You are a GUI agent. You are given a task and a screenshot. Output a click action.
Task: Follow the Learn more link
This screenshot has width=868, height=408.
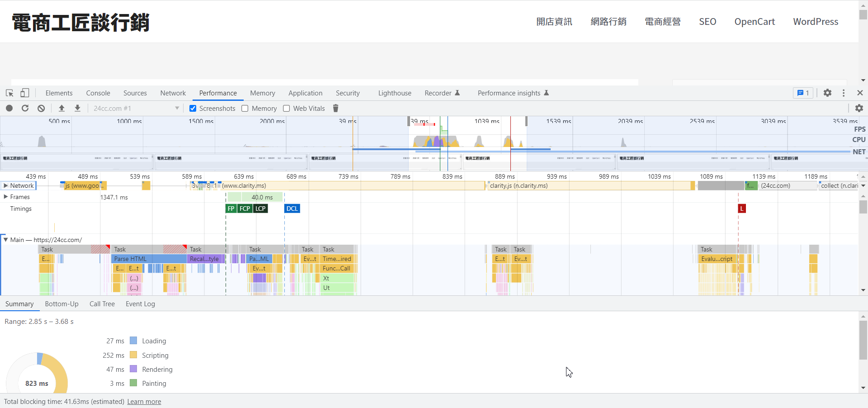click(x=144, y=402)
